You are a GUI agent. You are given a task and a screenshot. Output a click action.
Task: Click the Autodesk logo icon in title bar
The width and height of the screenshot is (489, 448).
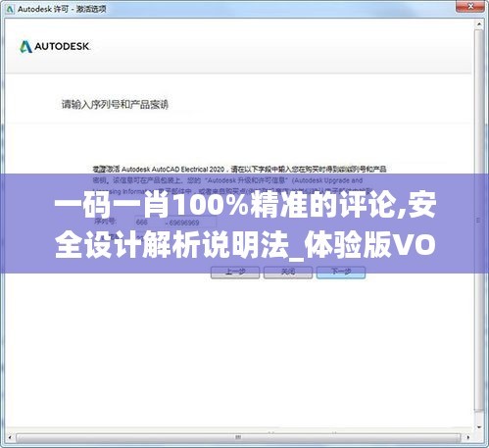(10, 9)
